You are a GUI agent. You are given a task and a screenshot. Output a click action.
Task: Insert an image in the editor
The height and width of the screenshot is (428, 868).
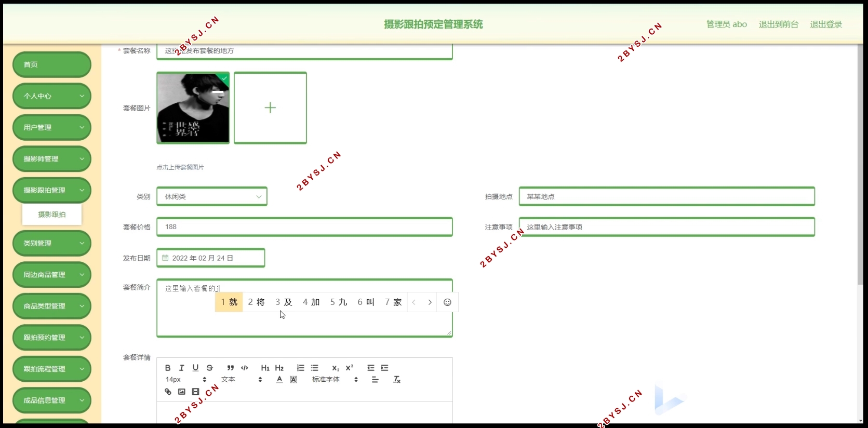181,392
